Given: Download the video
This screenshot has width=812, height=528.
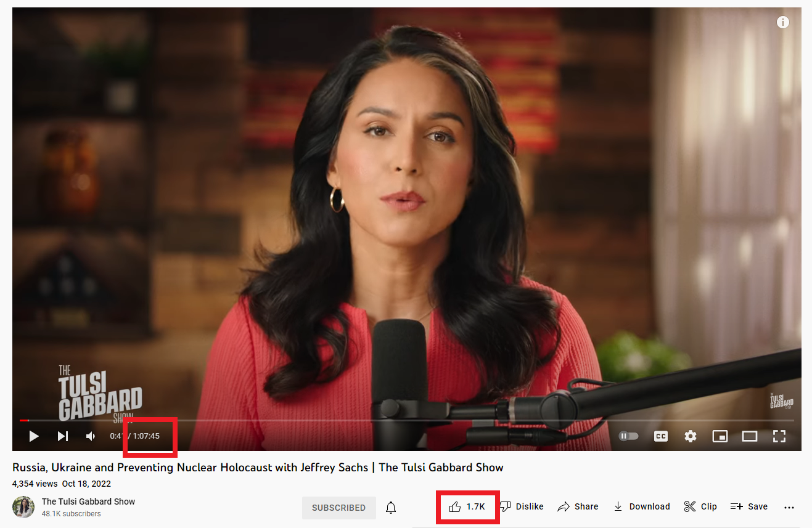Looking at the screenshot, I should click(641, 506).
